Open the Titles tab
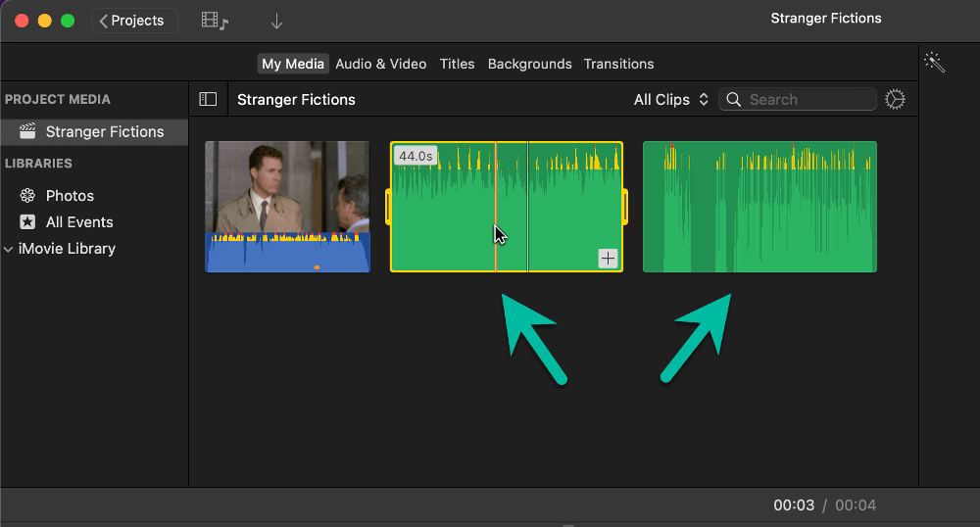The height and width of the screenshot is (527, 980). coord(457,64)
